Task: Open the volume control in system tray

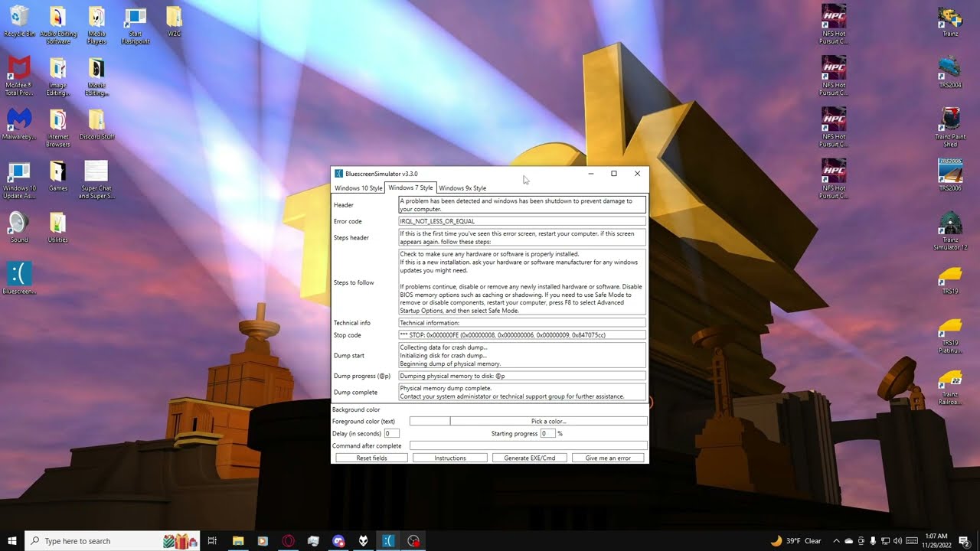Action: click(897, 541)
